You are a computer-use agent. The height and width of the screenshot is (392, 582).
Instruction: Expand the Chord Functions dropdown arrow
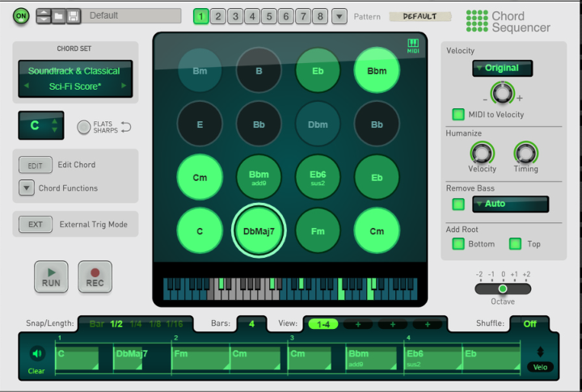click(x=26, y=188)
